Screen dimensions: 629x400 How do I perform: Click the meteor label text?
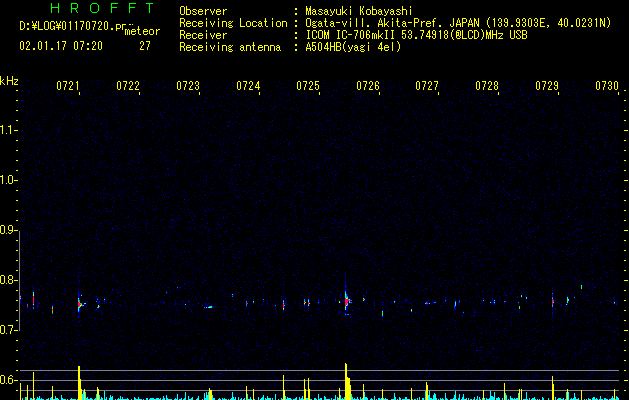tap(142, 31)
